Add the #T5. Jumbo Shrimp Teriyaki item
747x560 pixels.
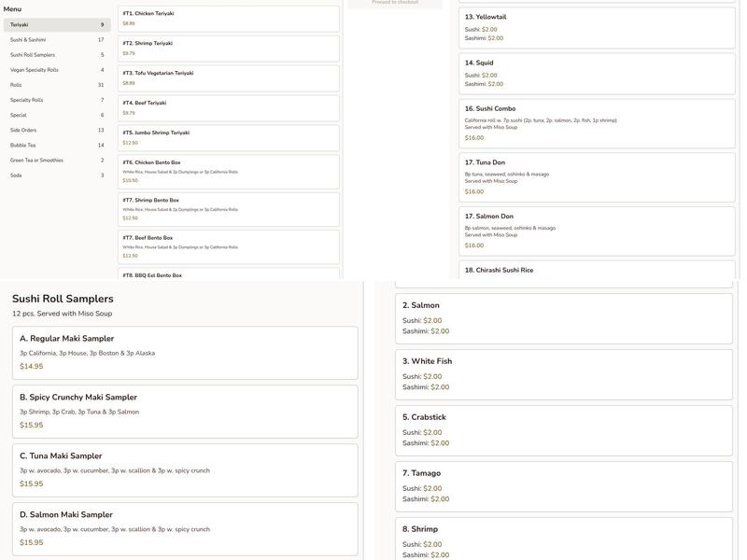click(229, 138)
